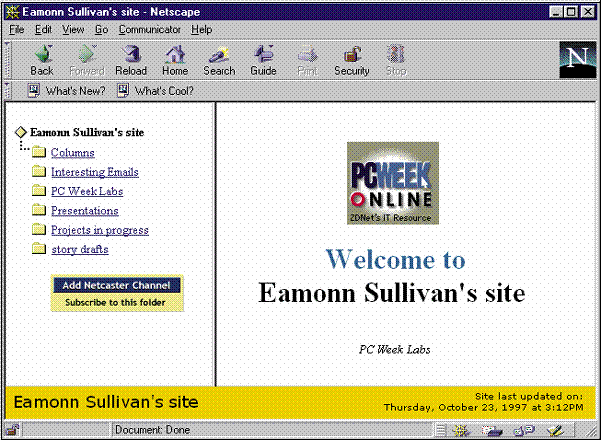601x440 pixels.
Task: Click the Columns folder icon
Action: click(x=39, y=152)
